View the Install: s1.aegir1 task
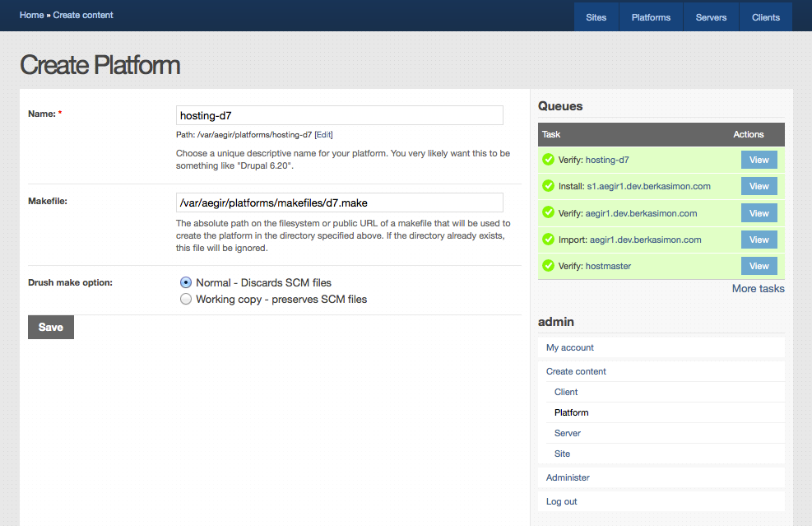The width and height of the screenshot is (812, 526). 759,186
